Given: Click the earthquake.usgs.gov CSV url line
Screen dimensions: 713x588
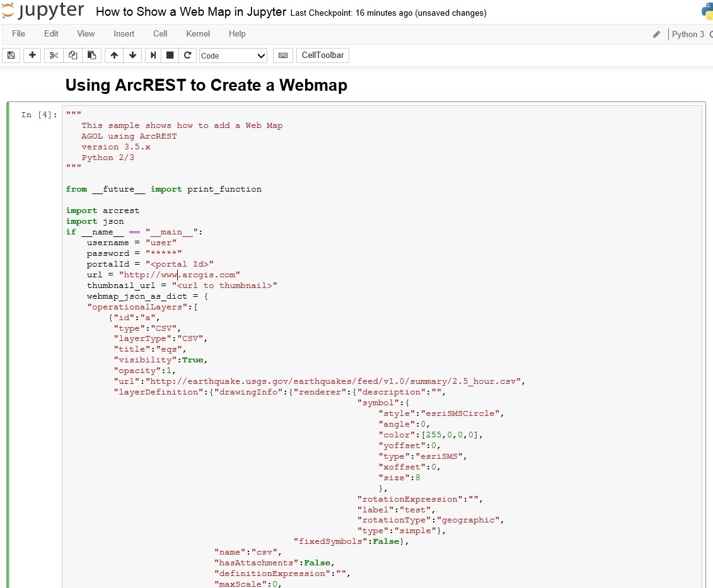Looking at the screenshot, I should 319,381.
